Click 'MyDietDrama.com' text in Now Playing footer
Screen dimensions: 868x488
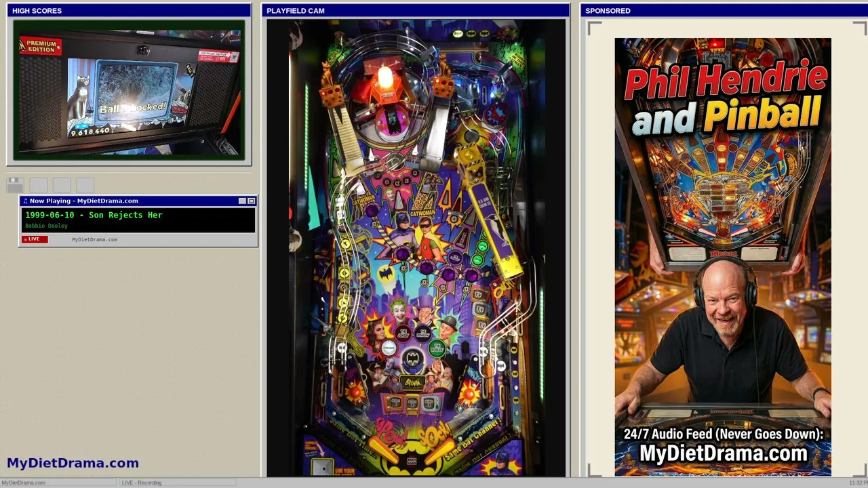pos(94,239)
